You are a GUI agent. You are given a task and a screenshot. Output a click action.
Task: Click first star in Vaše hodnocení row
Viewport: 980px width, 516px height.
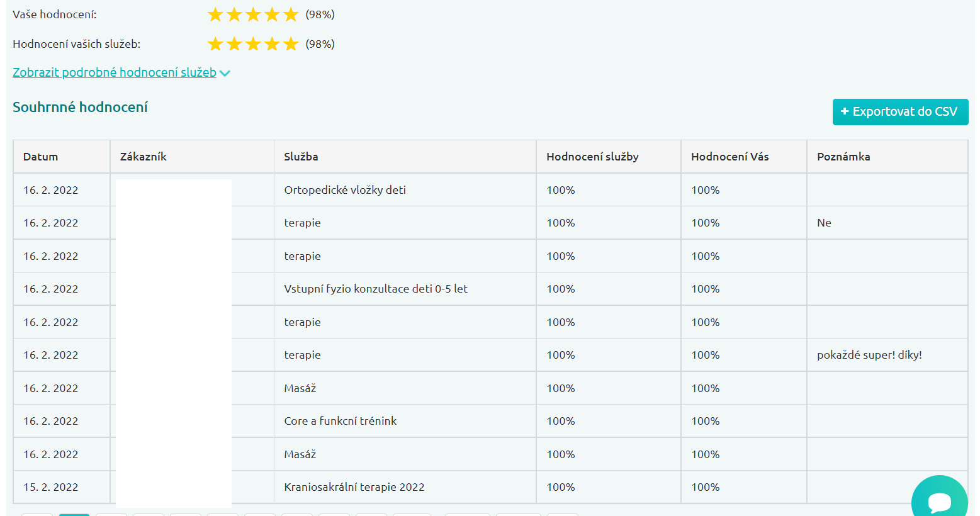215,14
